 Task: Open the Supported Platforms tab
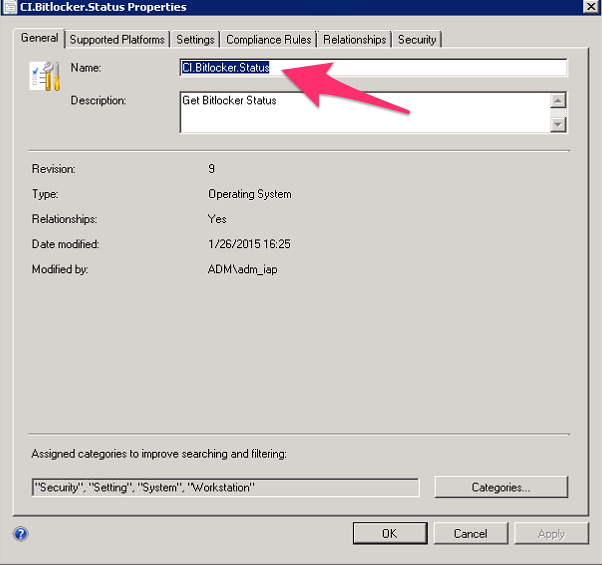coord(117,40)
